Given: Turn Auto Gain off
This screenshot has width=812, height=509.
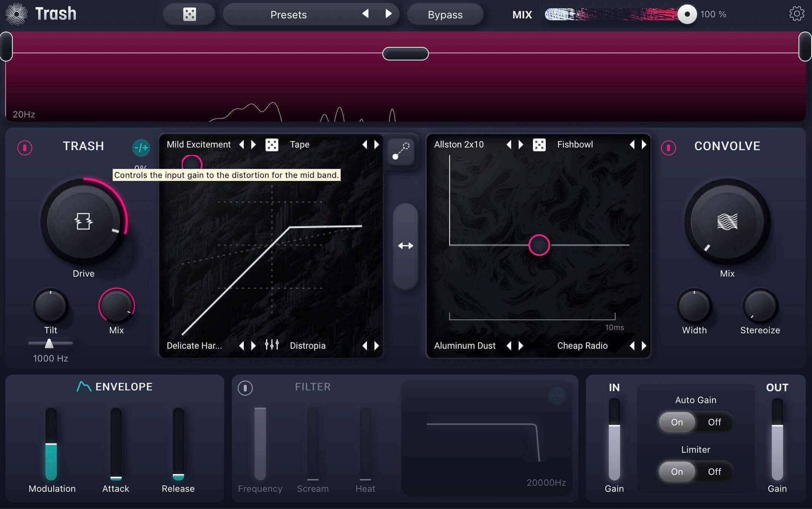Looking at the screenshot, I should (x=714, y=422).
